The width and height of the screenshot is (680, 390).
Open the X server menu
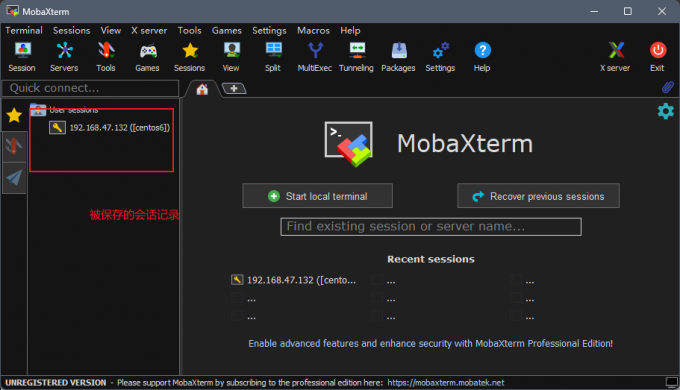point(149,30)
